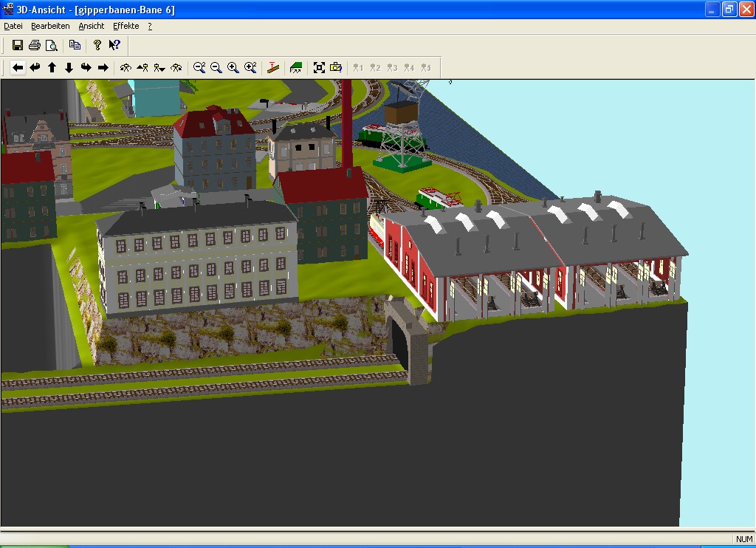Viewport: 756px width, 548px height.
Task: Select greyed camera position 5 icon
Action: tap(426, 67)
